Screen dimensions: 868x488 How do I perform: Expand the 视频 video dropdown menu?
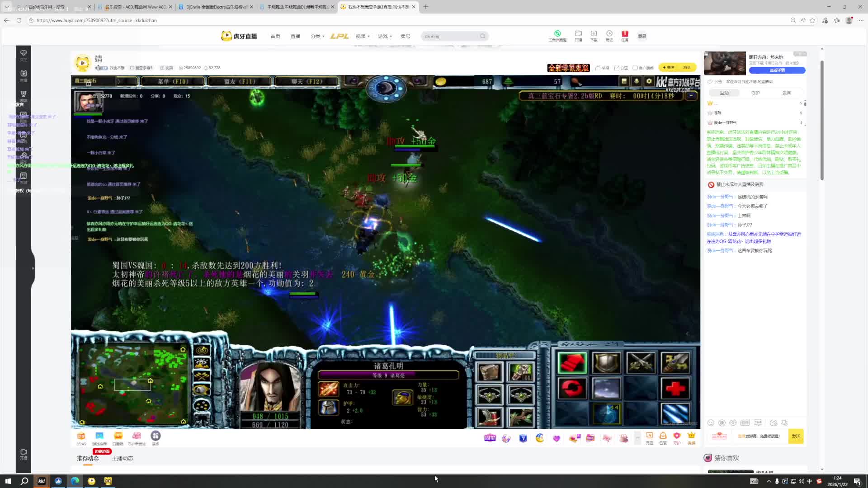pos(363,36)
